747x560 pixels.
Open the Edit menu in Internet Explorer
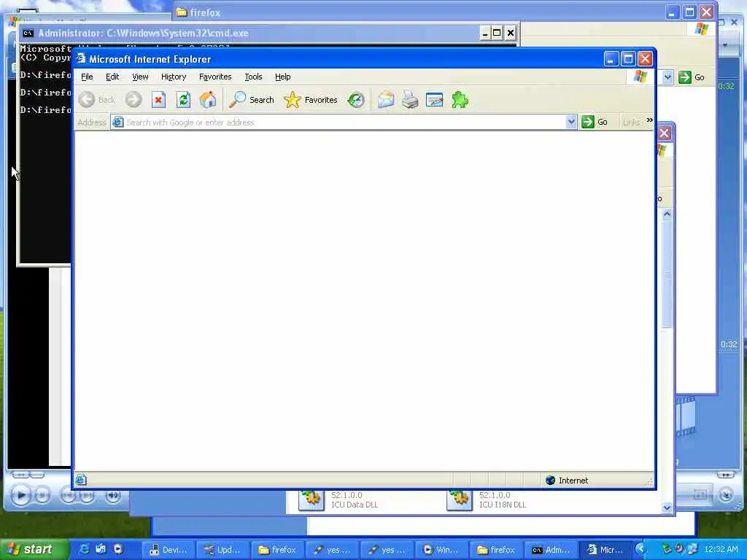point(112,77)
